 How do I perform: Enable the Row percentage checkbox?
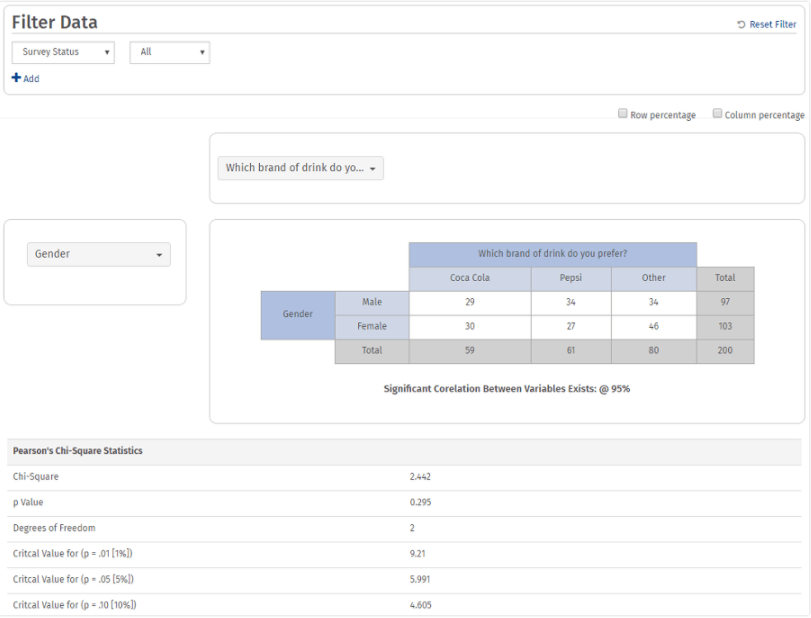pos(623,113)
